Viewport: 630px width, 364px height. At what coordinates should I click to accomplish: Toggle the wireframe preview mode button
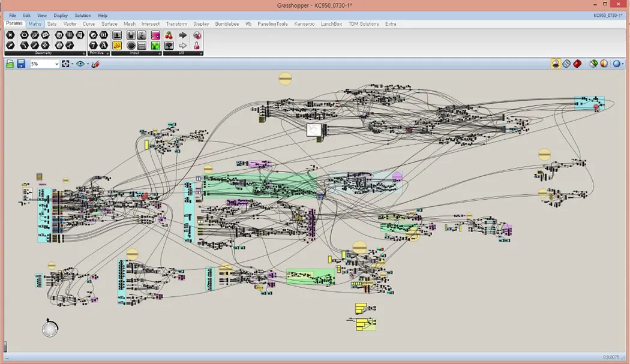566,64
